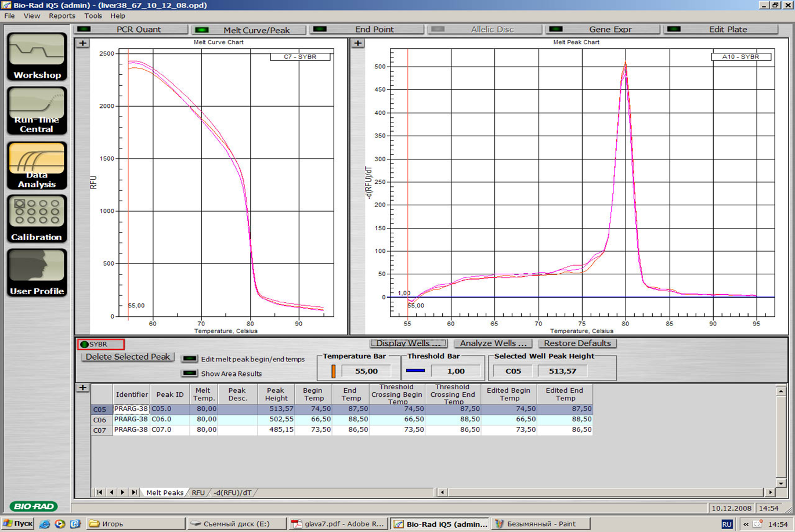Switch to the Gene Expr tab
Viewport: 795px width, 532px height.
604,29
